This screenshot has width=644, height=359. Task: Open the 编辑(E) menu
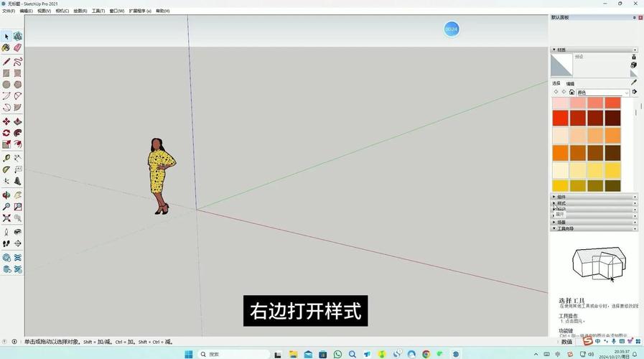tap(27, 11)
